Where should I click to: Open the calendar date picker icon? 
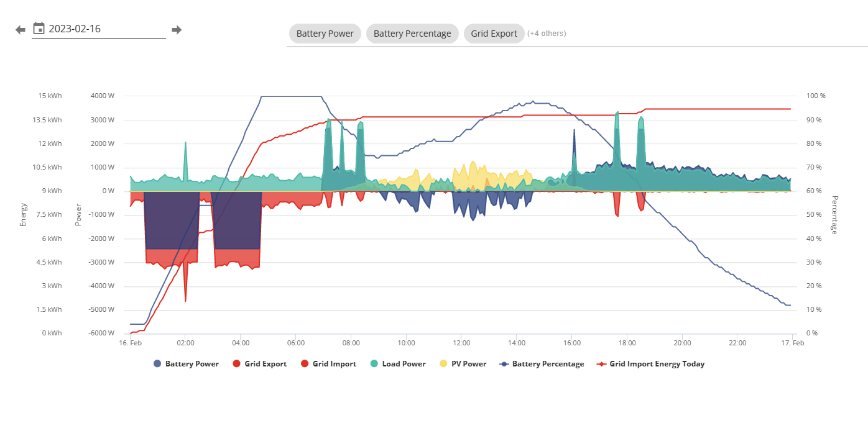point(39,29)
